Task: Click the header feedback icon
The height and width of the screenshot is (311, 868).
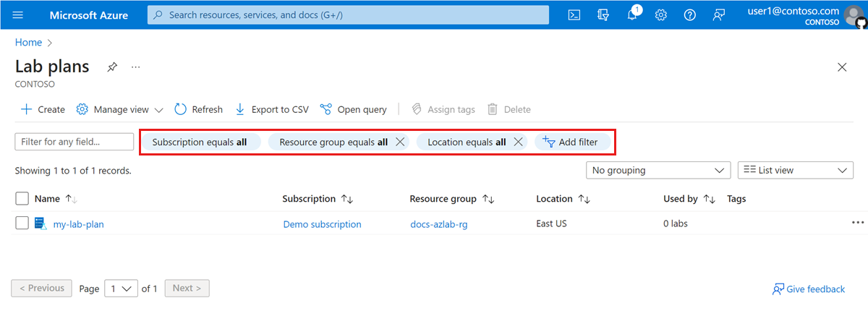Action: tap(719, 15)
